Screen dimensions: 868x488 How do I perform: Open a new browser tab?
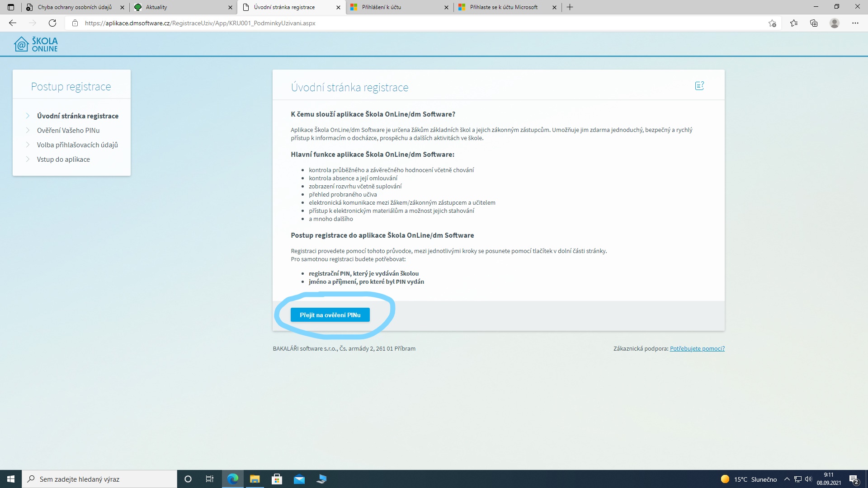pyautogui.click(x=570, y=7)
